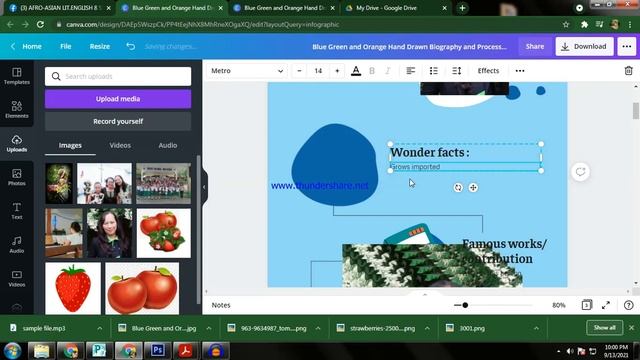This screenshot has height=360, width=640.
Task: Select the two red apples thumbnail
Action: (142, 288)
